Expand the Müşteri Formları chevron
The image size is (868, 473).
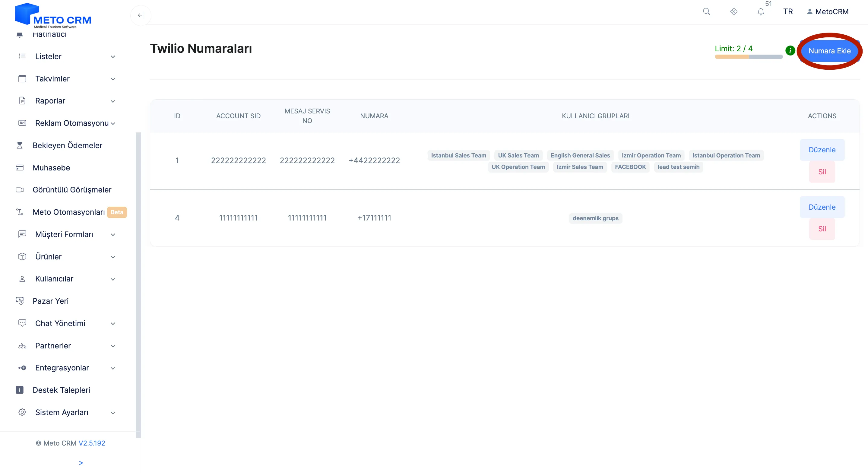pos(113,235)
